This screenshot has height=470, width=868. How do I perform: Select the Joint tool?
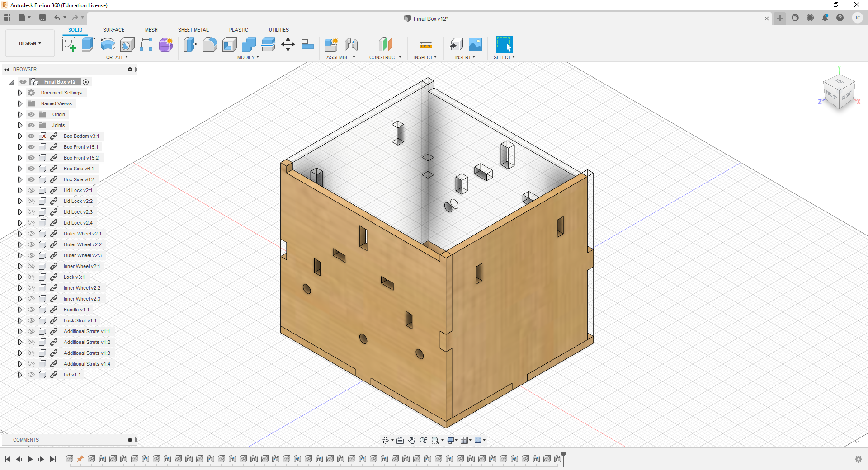(351, 44)
